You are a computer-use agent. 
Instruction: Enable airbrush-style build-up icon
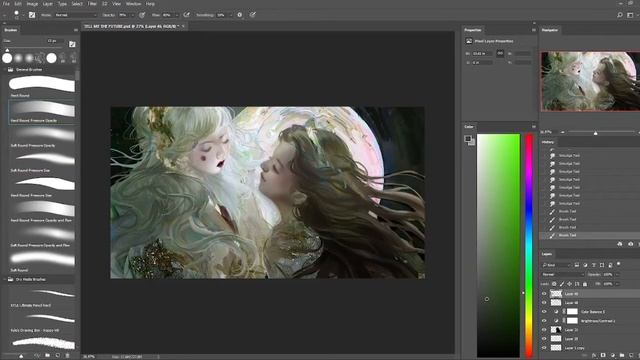click(x=187, y=15)
